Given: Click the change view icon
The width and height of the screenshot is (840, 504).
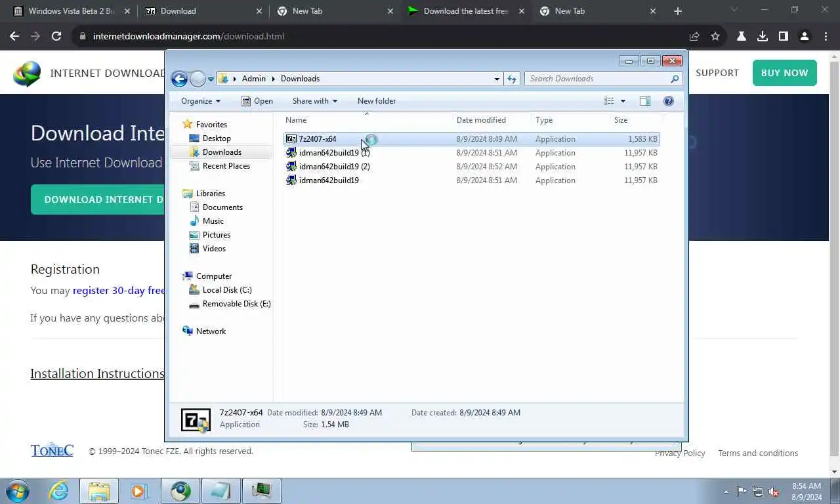Looking at the screenshot, I should coord(609,101).
